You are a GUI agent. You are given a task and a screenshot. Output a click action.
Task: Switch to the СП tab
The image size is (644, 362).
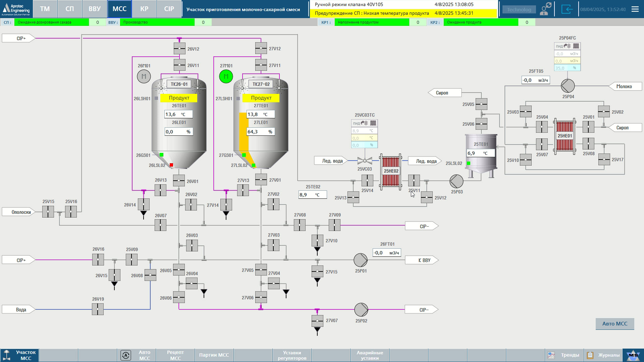click(x=70, y=9)
